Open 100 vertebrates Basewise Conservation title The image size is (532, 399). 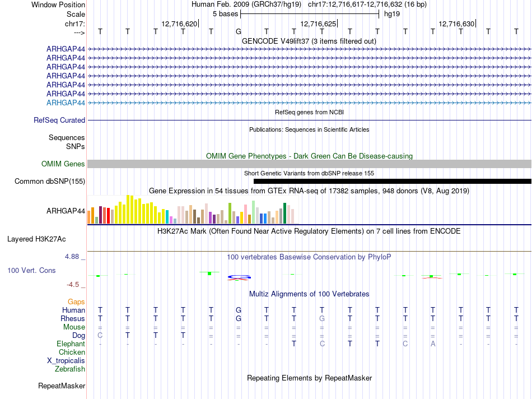click(x=309, y=257)
